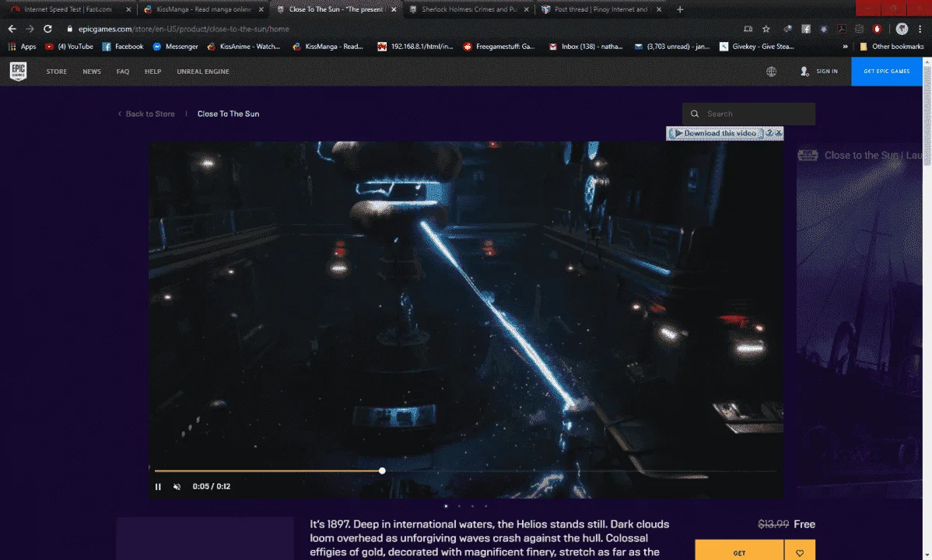This screenshot has height=560, width=932.
Task: Open the 192.168.8.1 router bookmark
Action: 415,47
